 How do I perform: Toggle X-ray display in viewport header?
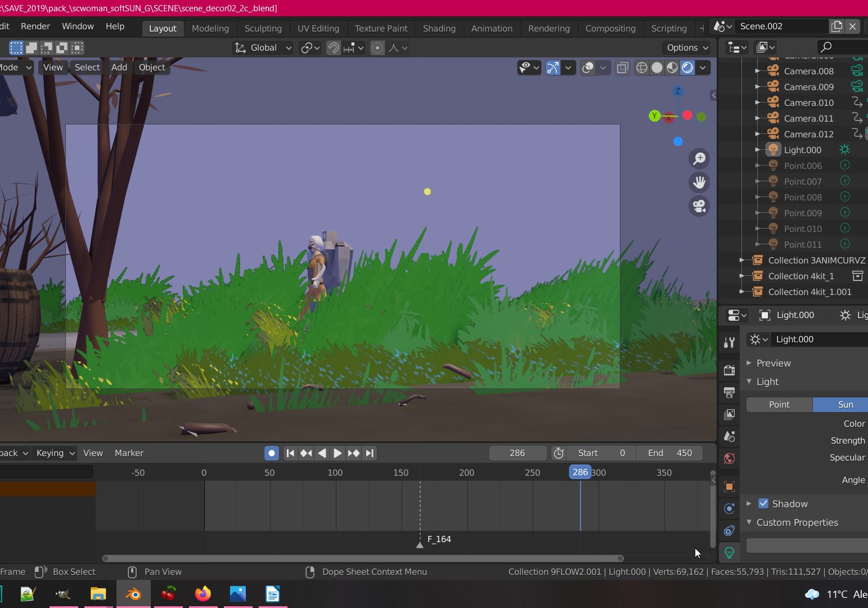coord(622,68)
